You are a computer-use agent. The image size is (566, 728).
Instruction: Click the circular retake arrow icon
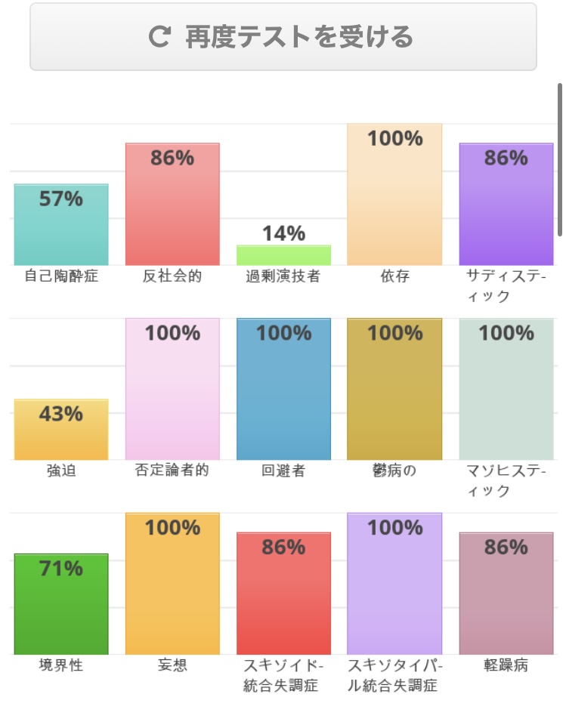tap(159, 36)
